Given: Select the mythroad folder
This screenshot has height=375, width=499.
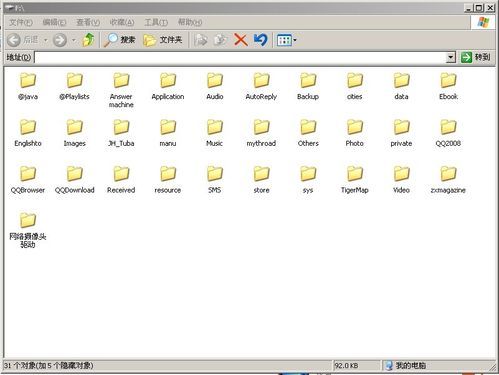Looking at the screenshot, I should point(261,133).
